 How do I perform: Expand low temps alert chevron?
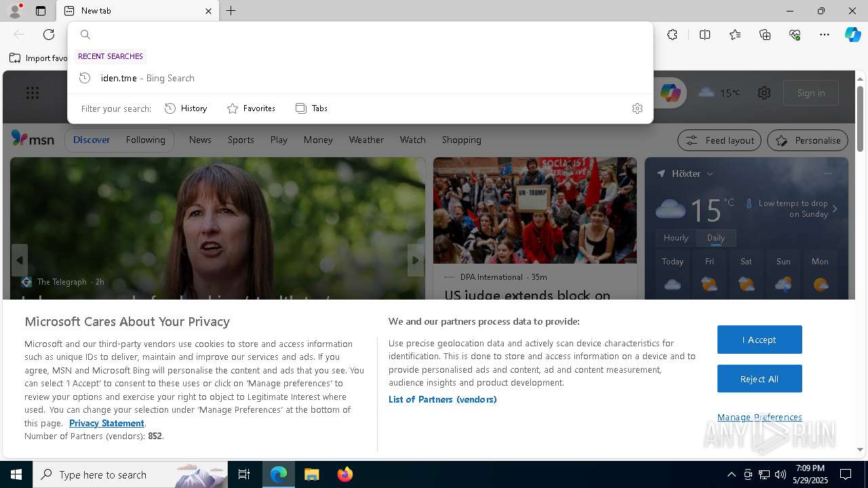[x=835, y=209]
